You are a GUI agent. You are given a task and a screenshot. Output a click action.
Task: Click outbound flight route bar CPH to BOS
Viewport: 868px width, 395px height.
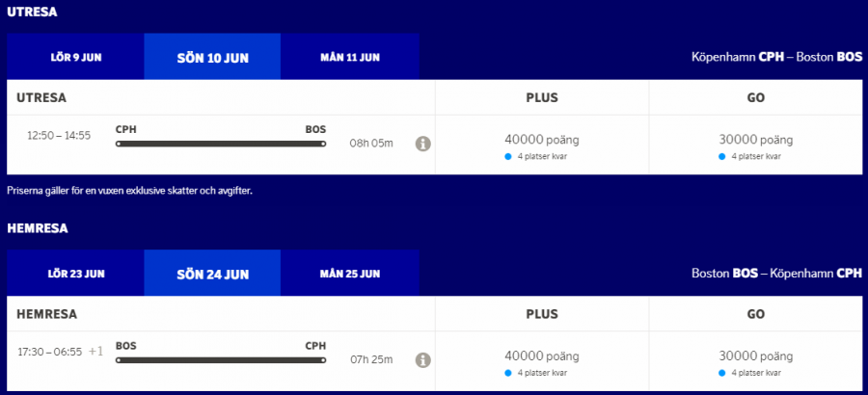click(221, 144)
